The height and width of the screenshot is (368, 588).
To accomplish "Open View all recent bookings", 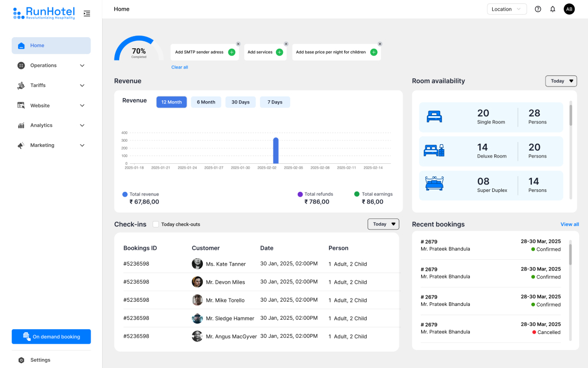I will click(x=569, y=224).
